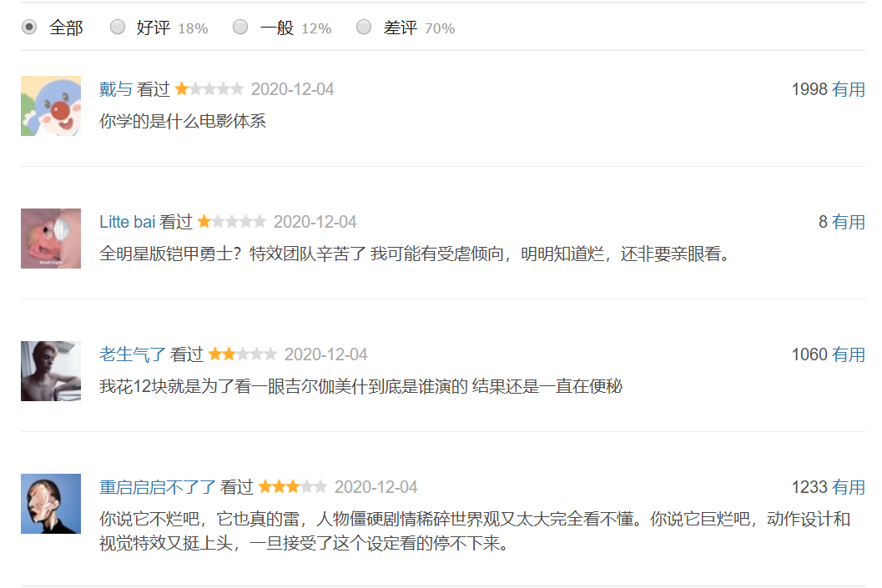882x588 pixels.
Task: Open user profile link Litte bai
Action: pyautogui.click(x=127, y=222)
